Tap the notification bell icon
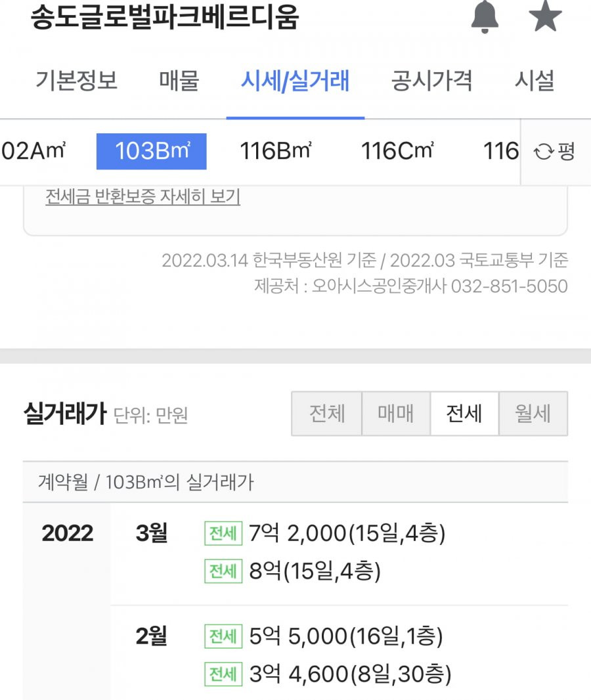 pyautogui.click(x=485, y=17)
